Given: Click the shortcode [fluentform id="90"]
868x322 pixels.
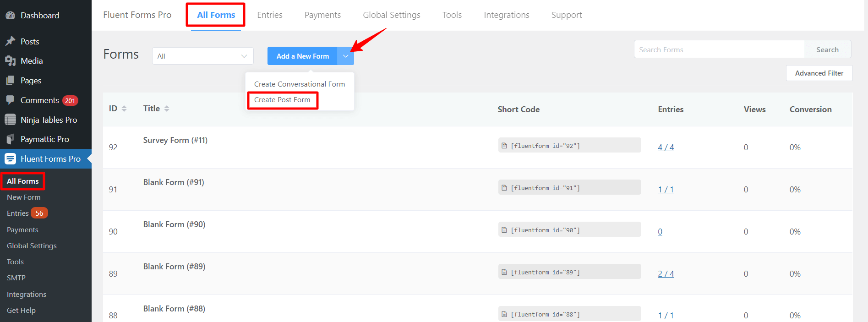Looking at the screenshot, I should [x=546, y=230].
